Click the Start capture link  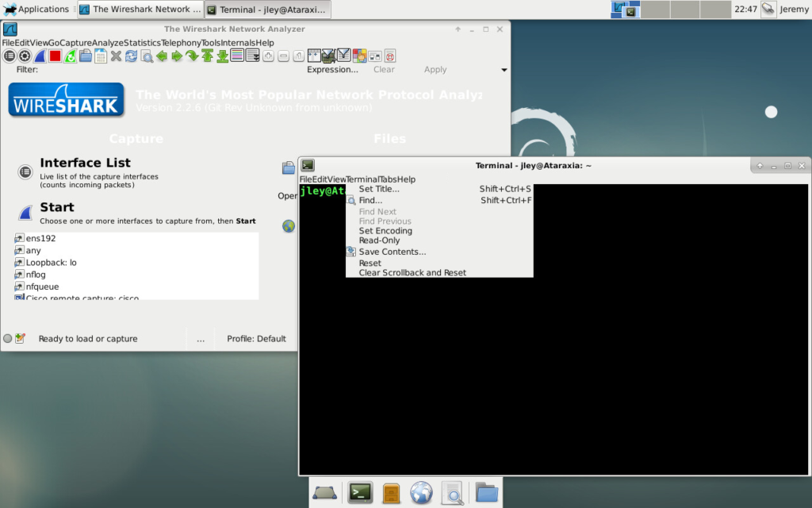pyautogui.click(x=57, y=207)
